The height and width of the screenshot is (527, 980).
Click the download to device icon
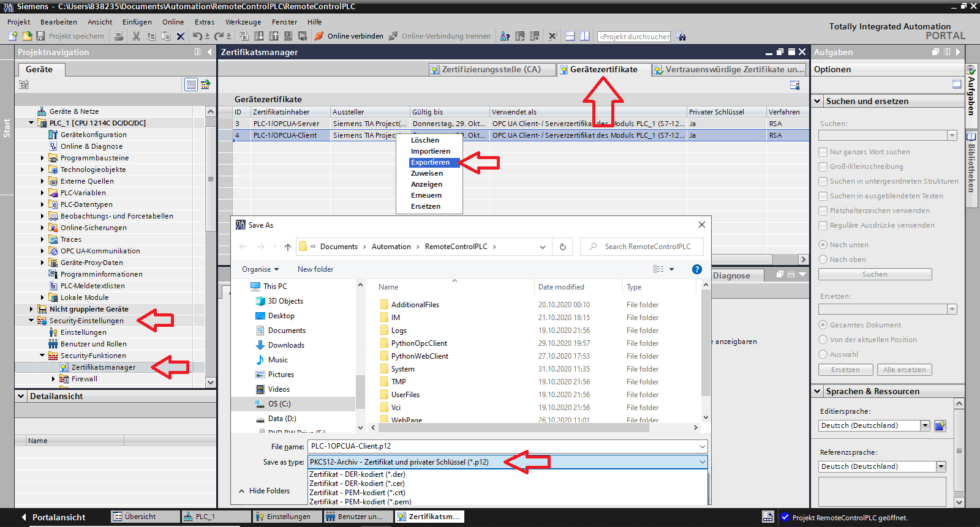(259, 36)
